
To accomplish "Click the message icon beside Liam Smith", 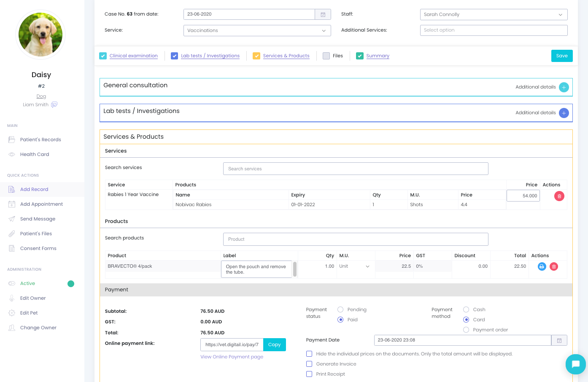I will click(54, 105).
